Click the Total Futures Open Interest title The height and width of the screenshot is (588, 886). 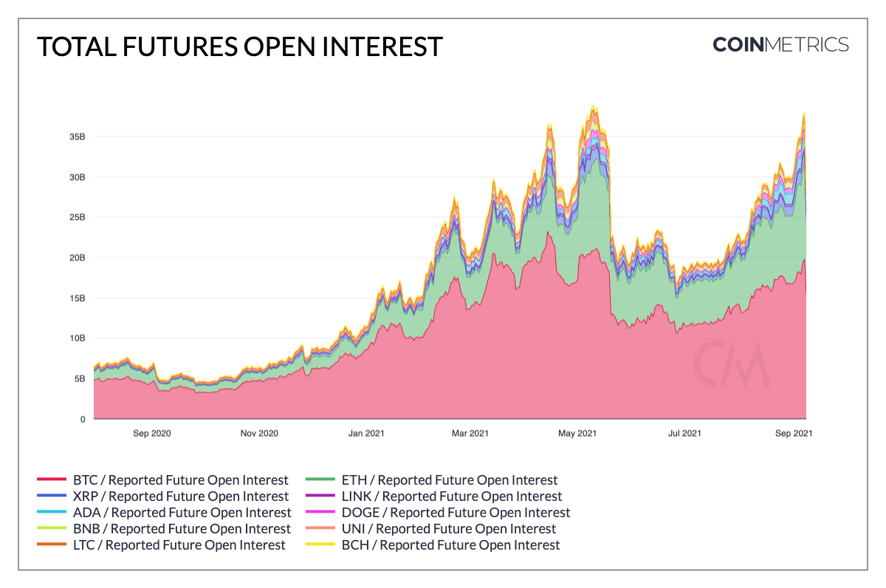coord(240,46)
